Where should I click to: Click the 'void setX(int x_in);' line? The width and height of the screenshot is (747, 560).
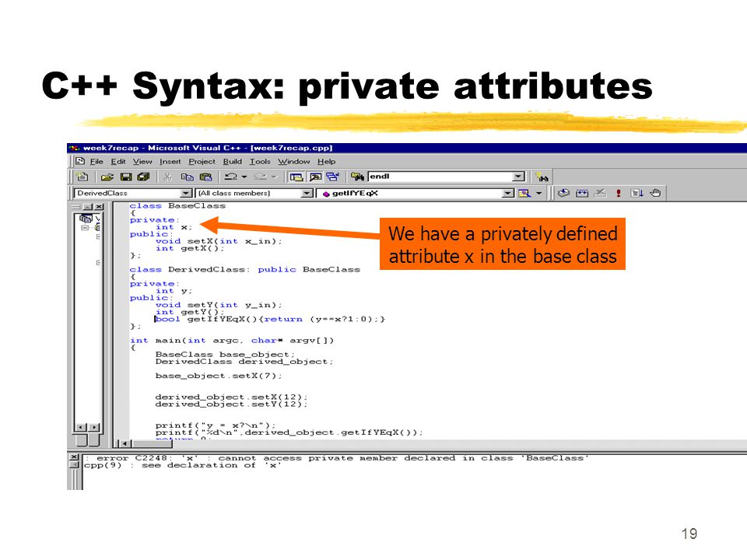coord(219,241)
